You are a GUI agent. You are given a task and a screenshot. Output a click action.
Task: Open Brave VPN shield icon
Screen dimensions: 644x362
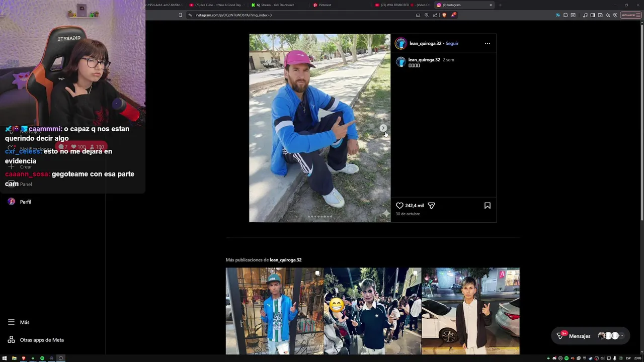point(615,15)
